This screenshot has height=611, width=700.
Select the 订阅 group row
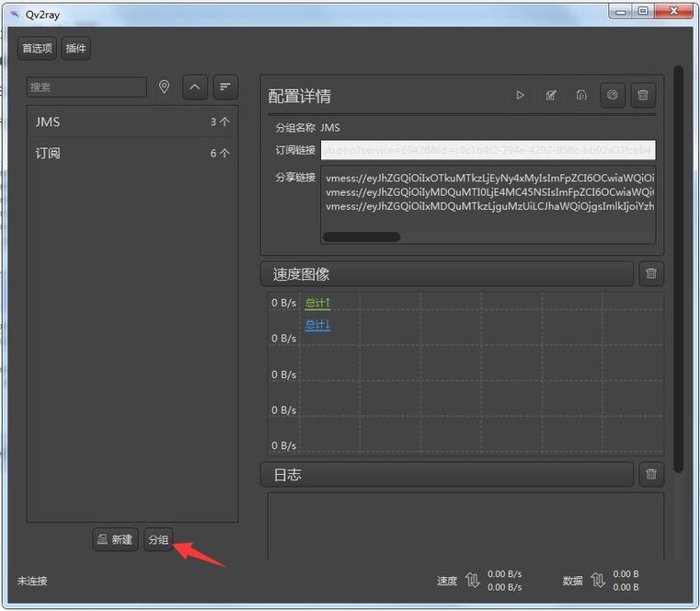[132, 153]
